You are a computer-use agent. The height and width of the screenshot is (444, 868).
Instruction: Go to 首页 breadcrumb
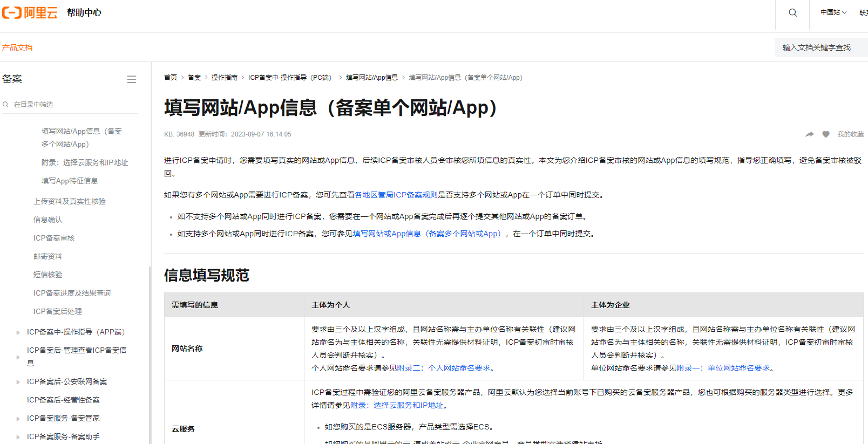pyautogui.click(x=171, y=78)
